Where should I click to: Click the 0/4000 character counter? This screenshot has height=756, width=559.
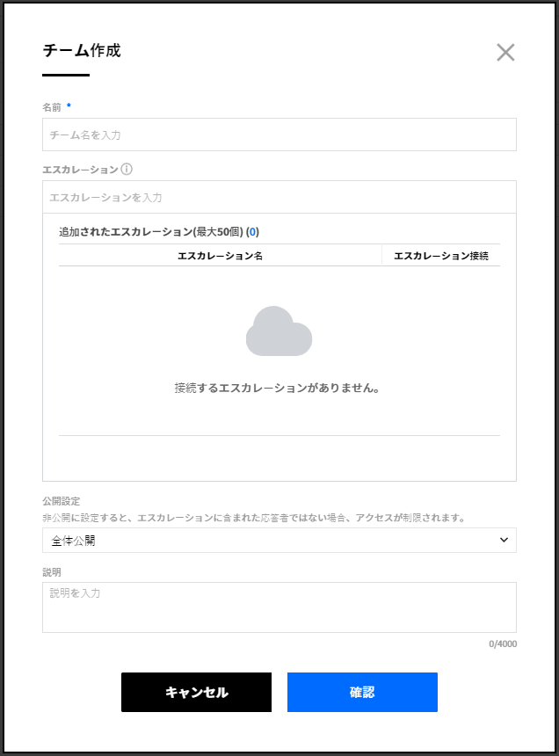pos(503,644)
